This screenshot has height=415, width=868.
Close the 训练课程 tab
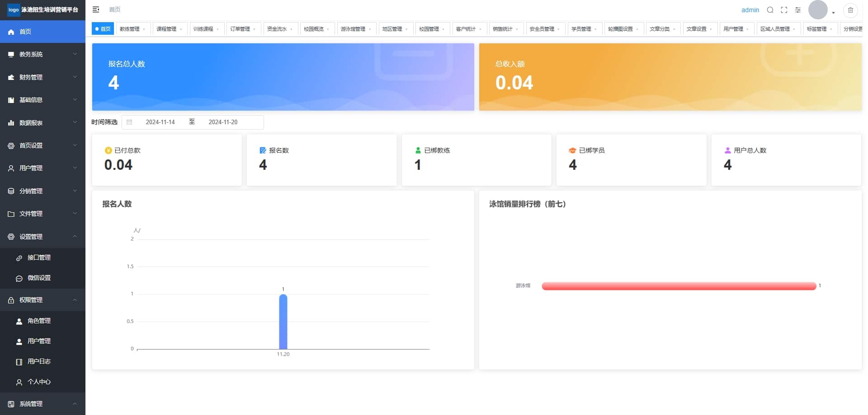click(217, 29)
